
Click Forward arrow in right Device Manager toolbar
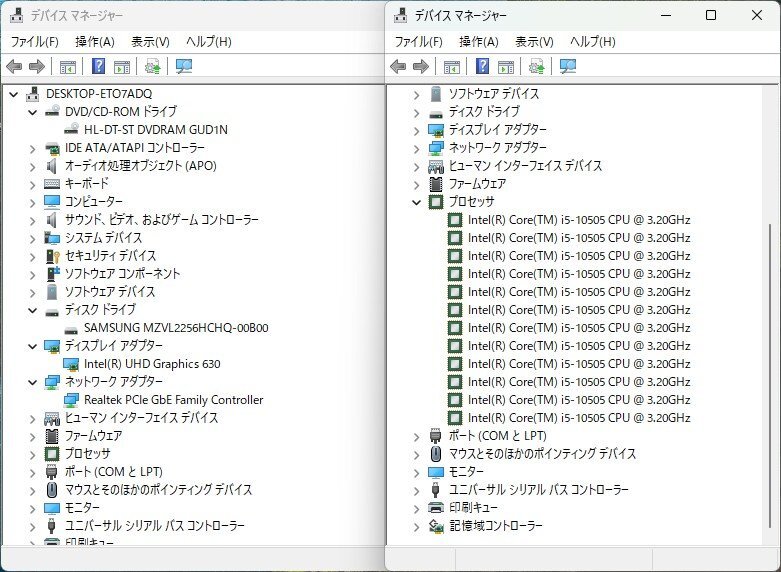click(x=421, y=66)
